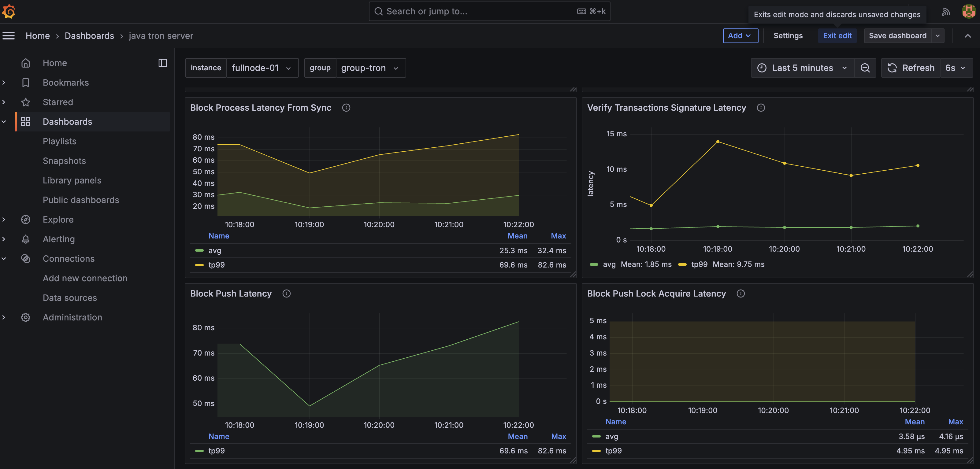Click the dock sidebar panel icon
The image size is (980, 469).
pos(162,63)
